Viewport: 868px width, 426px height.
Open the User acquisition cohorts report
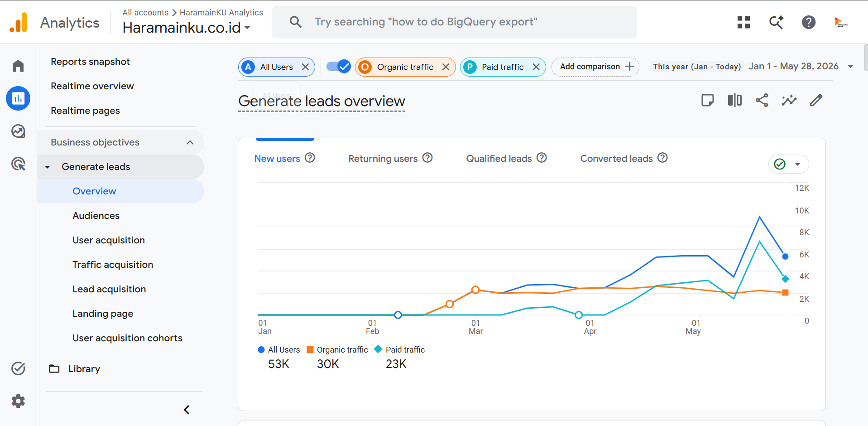pyautogui.click(x=127, y=338)
